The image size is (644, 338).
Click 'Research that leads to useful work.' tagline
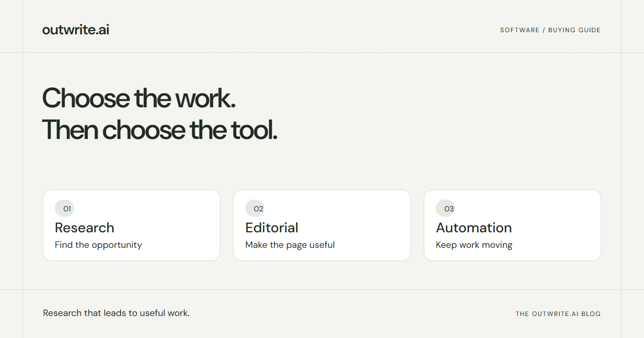click(116, 313)
